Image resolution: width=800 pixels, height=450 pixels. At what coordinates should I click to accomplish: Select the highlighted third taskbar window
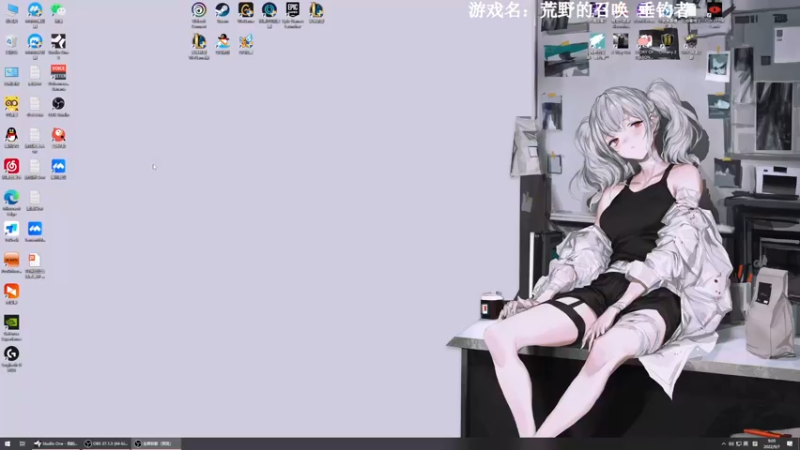tap(156, 443)
